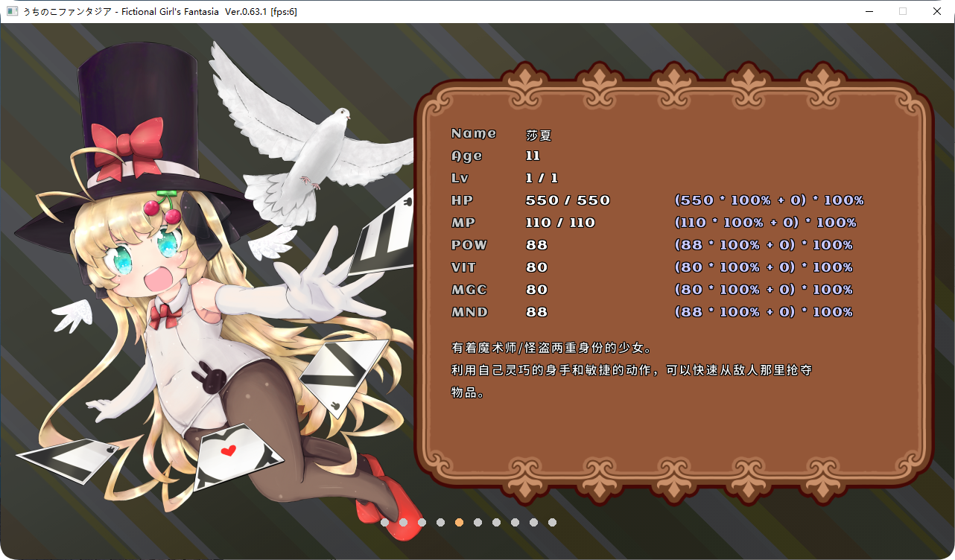Select the second page indicator dot
This screenshot has height=560, width=955.
403,523
